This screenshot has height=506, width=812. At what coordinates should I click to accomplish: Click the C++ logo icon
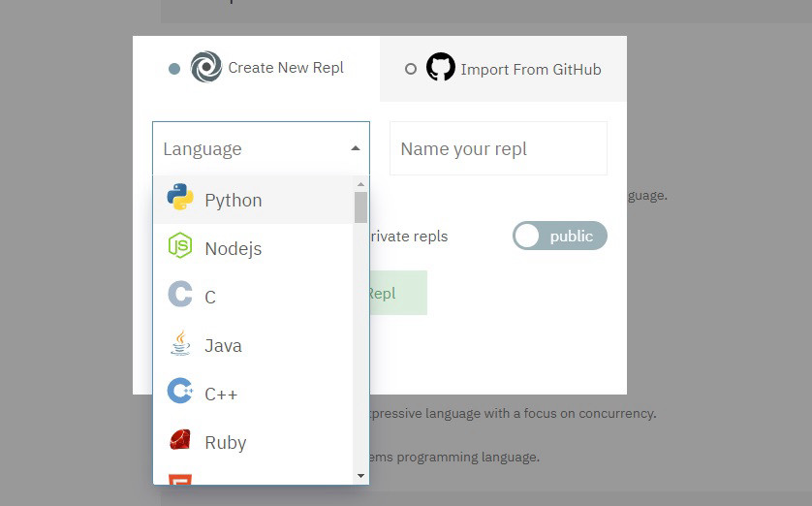[180, 391]
